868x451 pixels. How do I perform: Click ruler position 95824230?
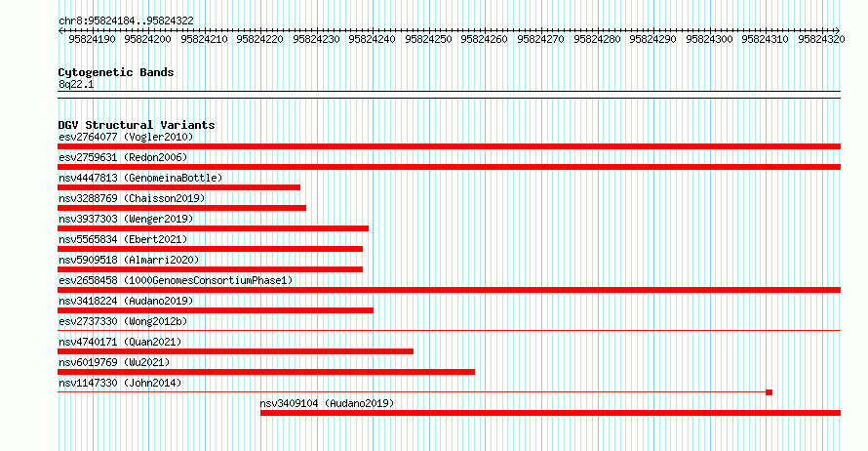pos(317,39)
